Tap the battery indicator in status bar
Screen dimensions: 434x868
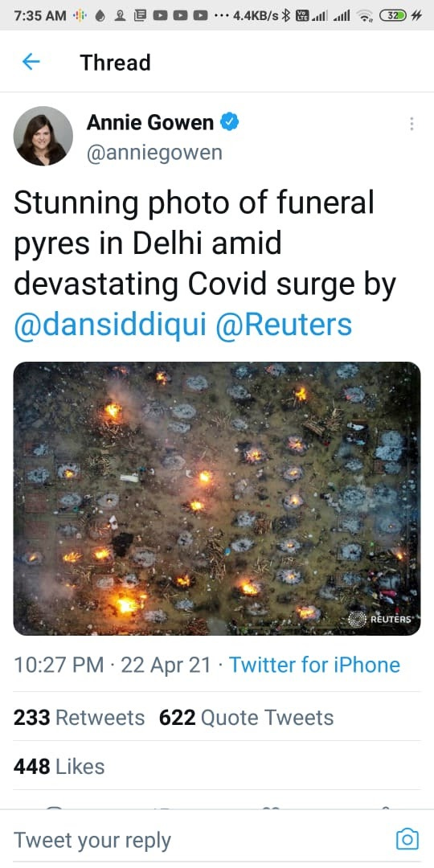[392, 15]
